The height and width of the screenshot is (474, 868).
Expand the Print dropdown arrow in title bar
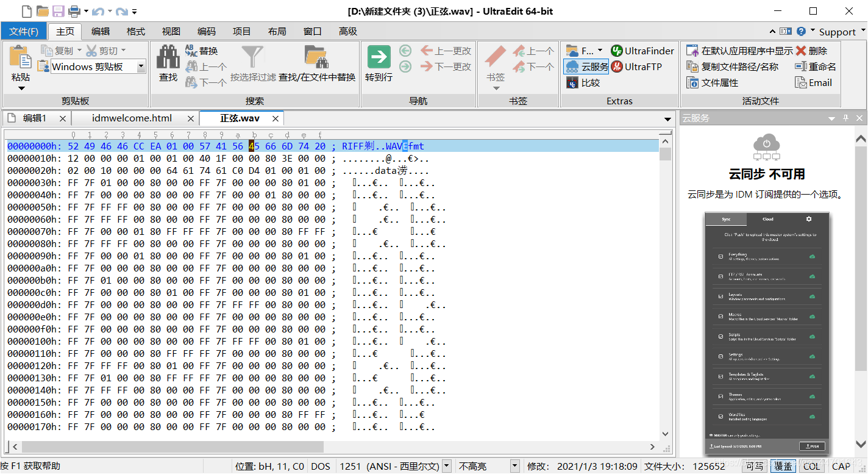click(86, 11)
